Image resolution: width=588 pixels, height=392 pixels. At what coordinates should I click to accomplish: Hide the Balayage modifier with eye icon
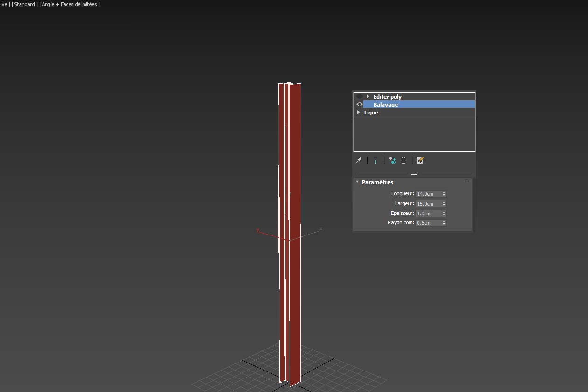359,104
